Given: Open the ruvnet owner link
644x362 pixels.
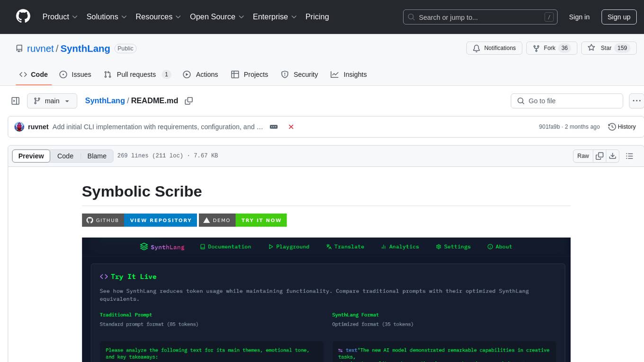Looking at the screenshot, I should 40,48.
